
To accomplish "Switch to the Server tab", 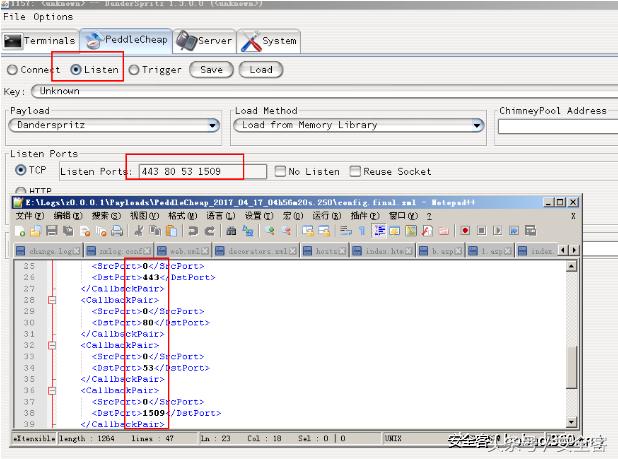I will 205,41.
